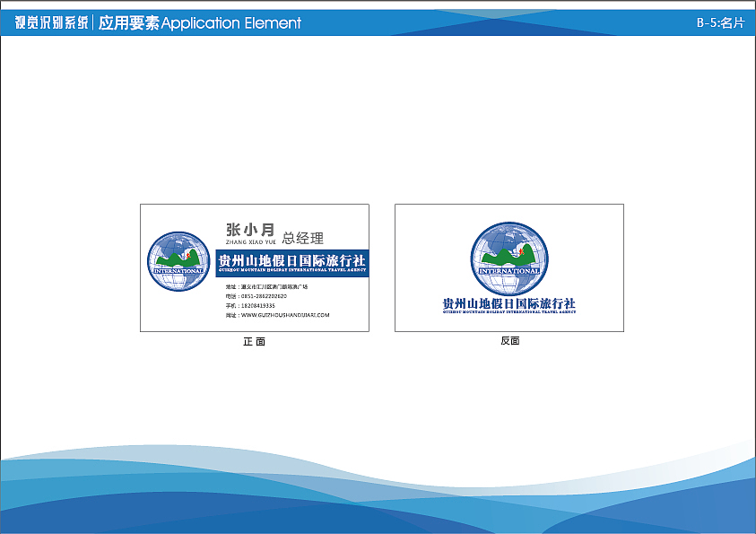Viewport: 756px width, 534px height.
Task: Select the name 张小月 on the front card
Action: (250, 230)
